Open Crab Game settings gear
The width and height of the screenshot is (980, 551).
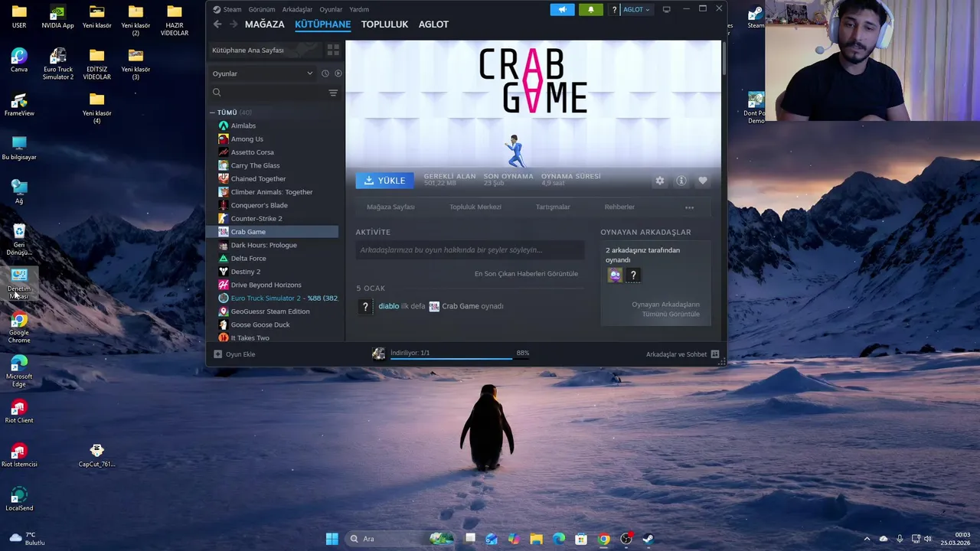660,181
